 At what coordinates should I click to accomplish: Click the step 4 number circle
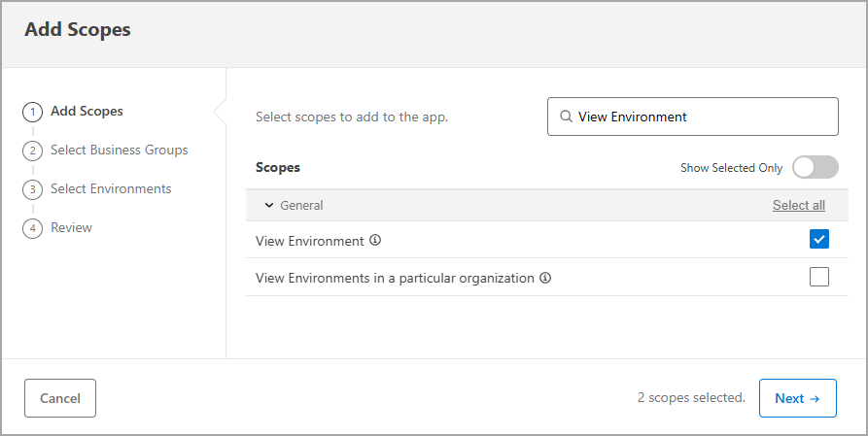pyautogui.click(x=32, y=228)
